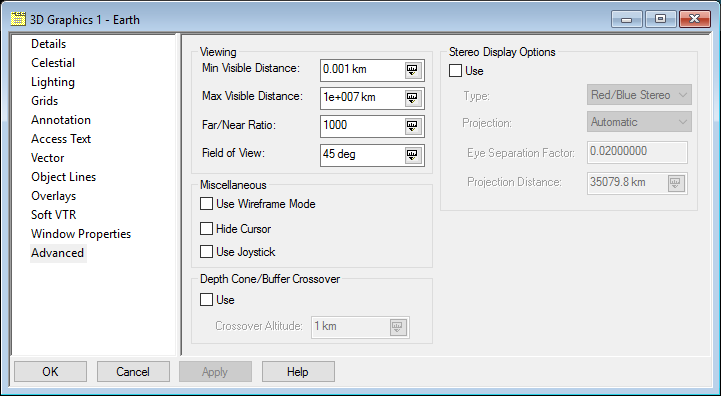Screen dimensions: 721x396
Task: Click the 3D Graphics window title icon
Action: point(18,19)
